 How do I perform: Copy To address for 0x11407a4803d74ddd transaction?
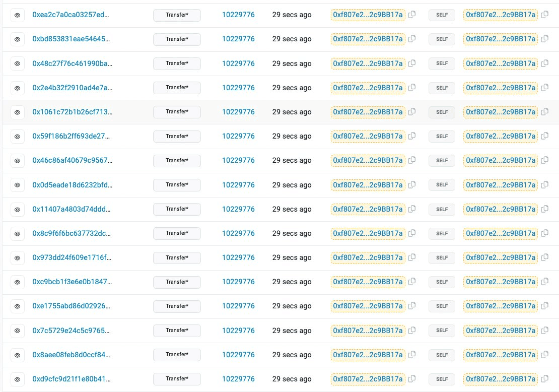(x=544, y=209)
